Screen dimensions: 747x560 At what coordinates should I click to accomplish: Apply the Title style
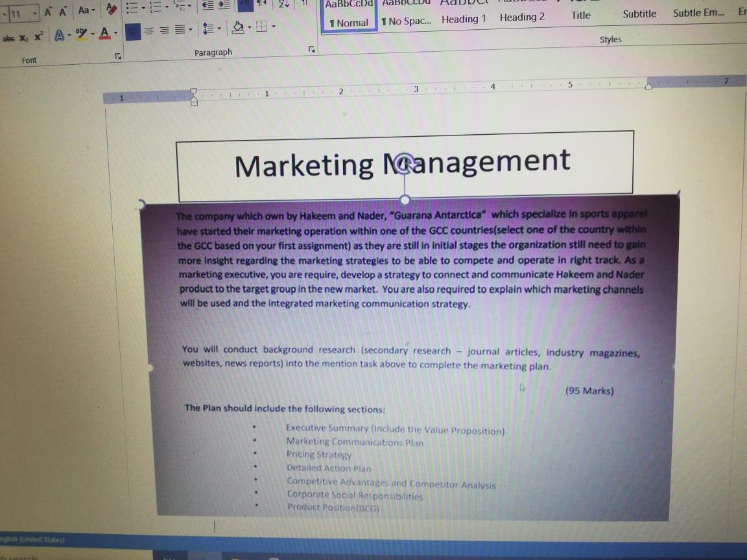581,16
